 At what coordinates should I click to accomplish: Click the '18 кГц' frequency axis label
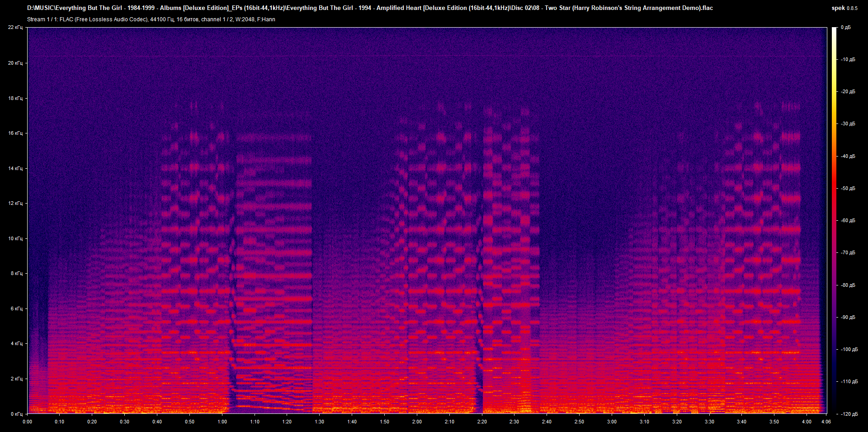[15, 98]
